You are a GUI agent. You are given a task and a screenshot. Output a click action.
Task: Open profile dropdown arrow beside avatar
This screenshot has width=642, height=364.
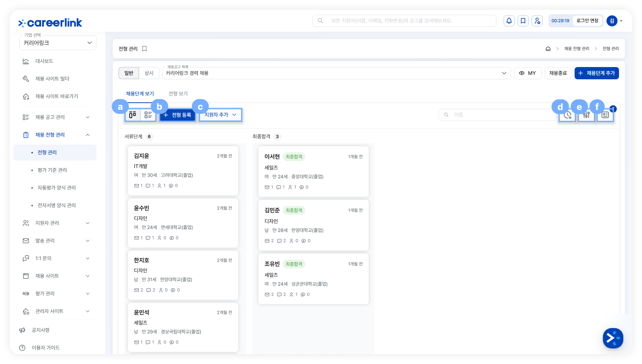click(x=621, y=21)
